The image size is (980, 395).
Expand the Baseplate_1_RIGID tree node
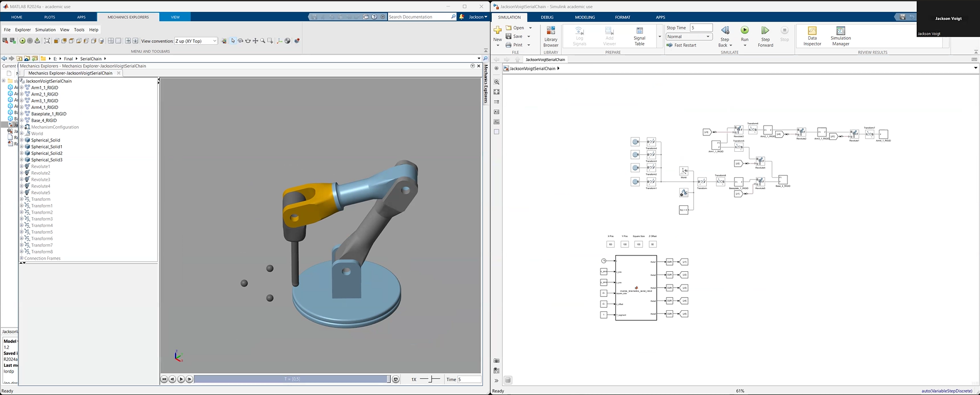click(22, 114)
